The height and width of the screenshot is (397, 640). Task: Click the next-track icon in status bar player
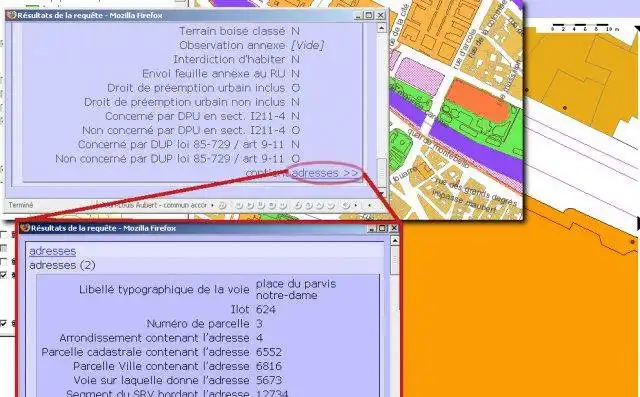click(x=282, y=205)
